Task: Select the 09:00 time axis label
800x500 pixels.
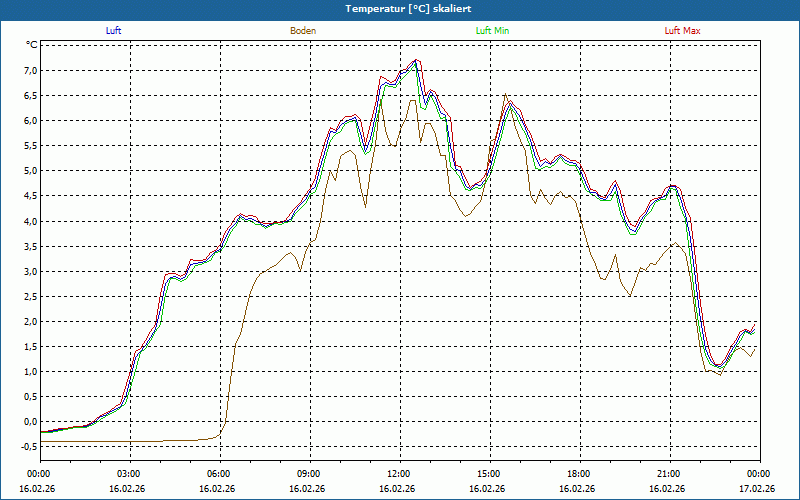Action: click(x=309, y=473)
